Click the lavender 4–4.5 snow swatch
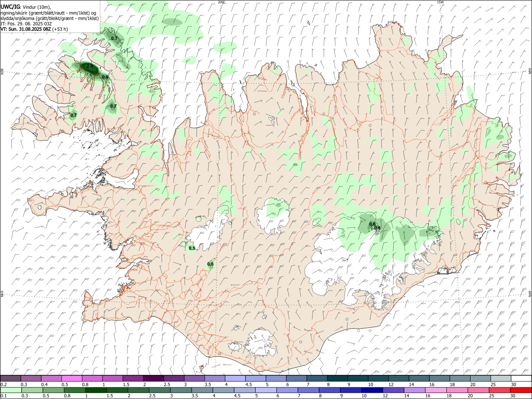Screen dimensions: 532x399 (x=235, y=378)
